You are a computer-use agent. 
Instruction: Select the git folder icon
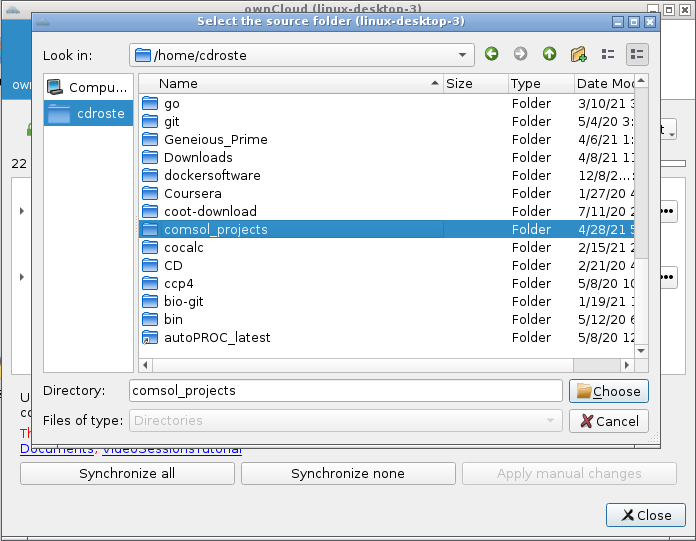150,121
